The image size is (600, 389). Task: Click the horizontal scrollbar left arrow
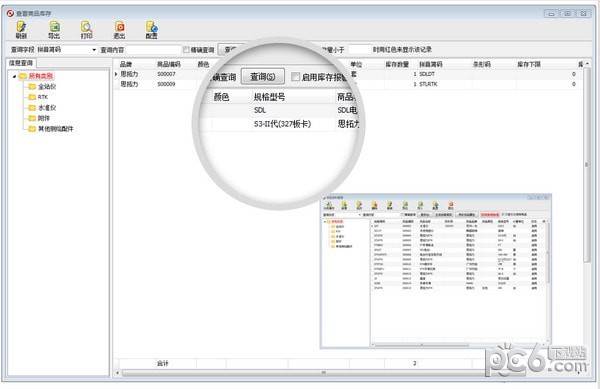pyautogui.click(x=117, y=373)
